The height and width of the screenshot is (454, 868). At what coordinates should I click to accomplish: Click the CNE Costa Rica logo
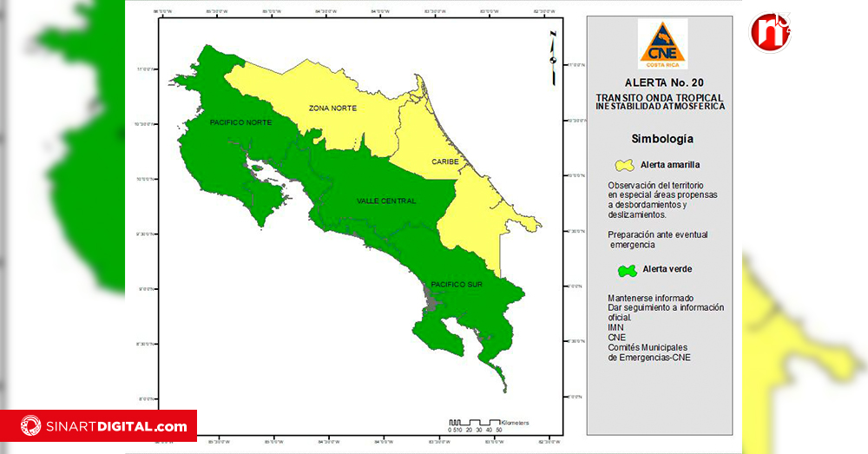[x=662, y=44]
